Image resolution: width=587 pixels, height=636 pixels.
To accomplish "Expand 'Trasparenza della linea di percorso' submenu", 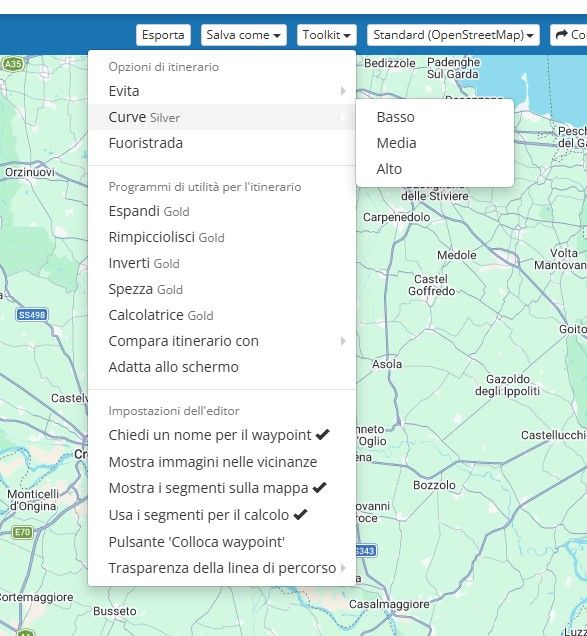I will click(x=222, y=568).
